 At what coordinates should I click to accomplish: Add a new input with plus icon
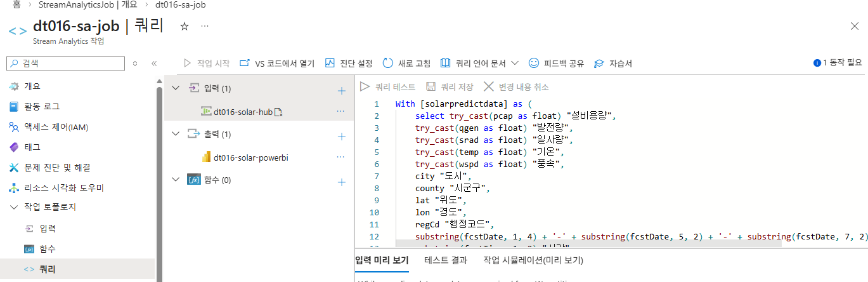click(x=341, y=91)
